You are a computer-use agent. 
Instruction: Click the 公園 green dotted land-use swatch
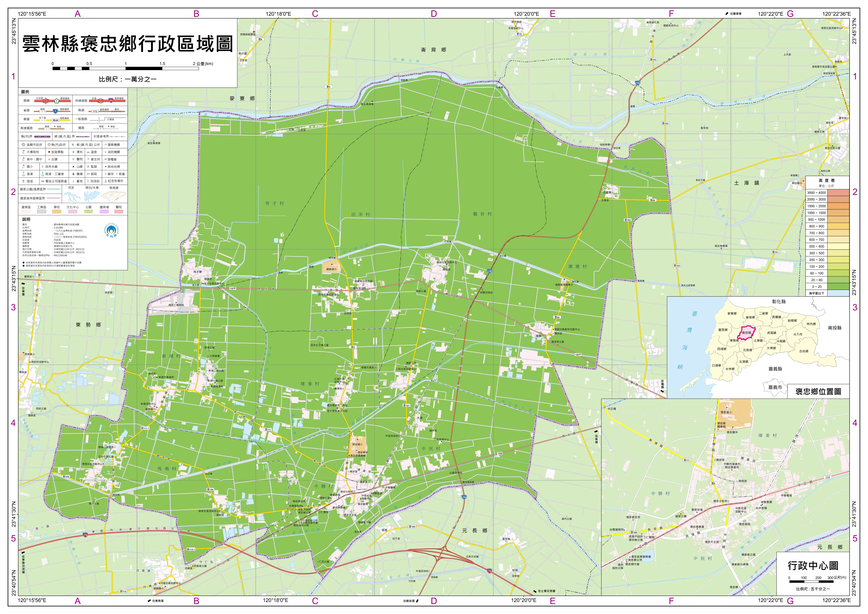[88, 211]
